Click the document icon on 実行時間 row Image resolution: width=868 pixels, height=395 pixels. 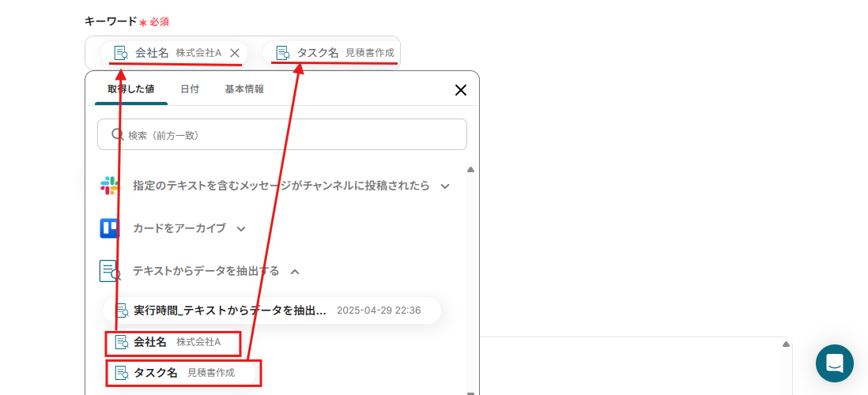pyautogui.click(x=122, y=310)
